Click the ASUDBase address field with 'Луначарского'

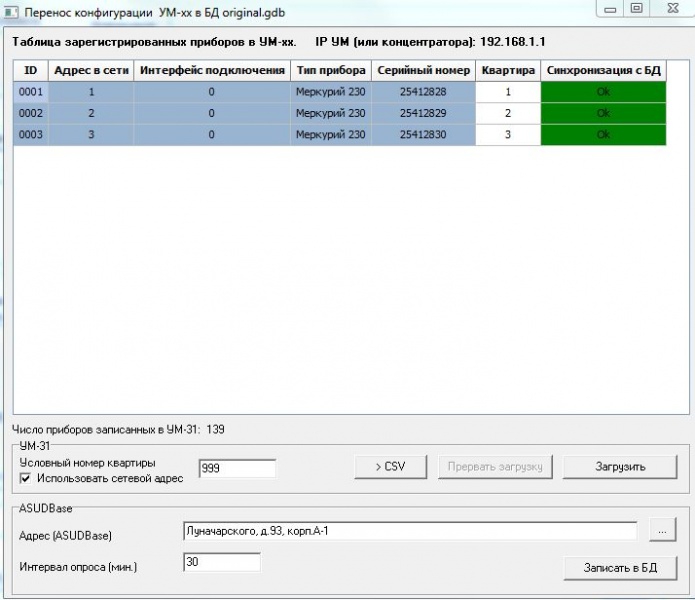point(410,531)
